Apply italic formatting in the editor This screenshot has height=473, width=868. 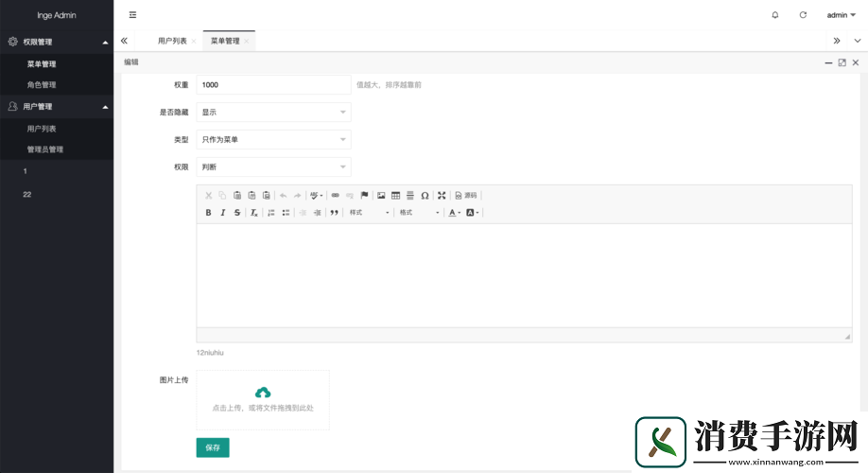(222, 213)
